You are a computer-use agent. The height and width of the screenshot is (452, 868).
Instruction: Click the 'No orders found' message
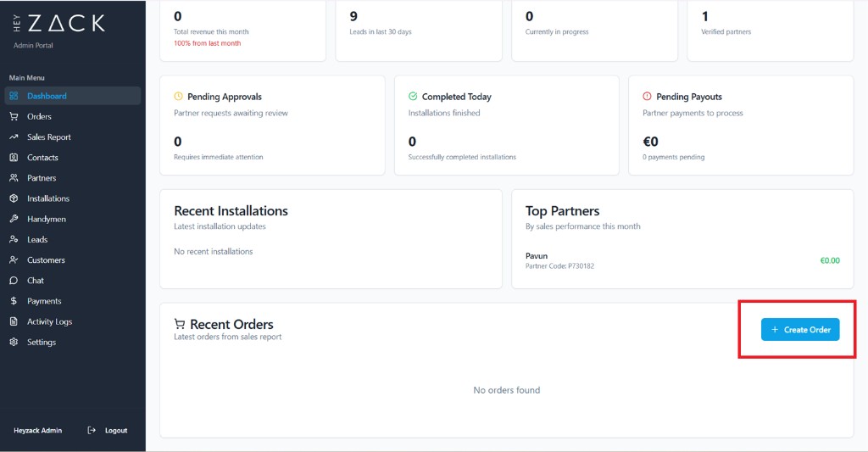(507, 390)
